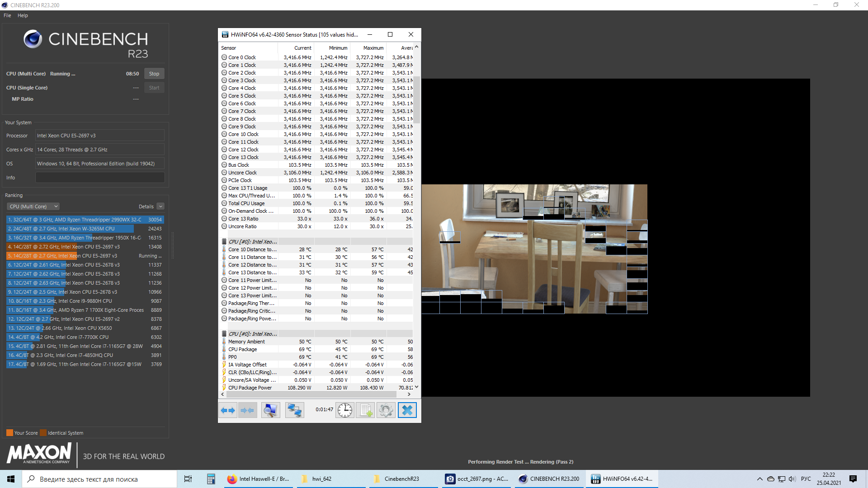Expand the Details dropdown arrow
This screenshot has width=868, height=488.
tap(160, 206)
